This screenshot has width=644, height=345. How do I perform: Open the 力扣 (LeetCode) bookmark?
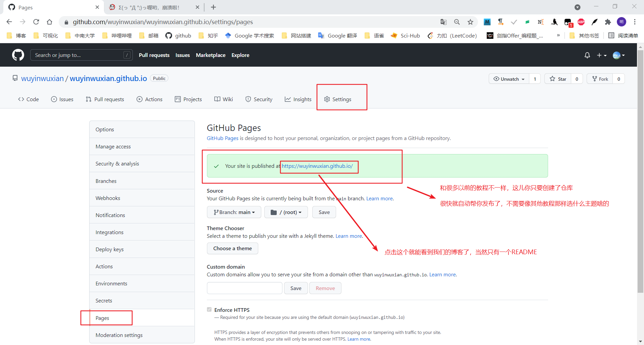point(452,36)
